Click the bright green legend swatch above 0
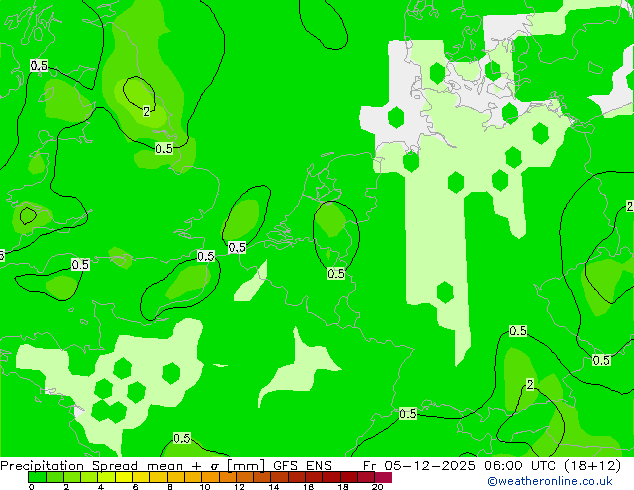634x490 pixels. click(x=37, y=477)
